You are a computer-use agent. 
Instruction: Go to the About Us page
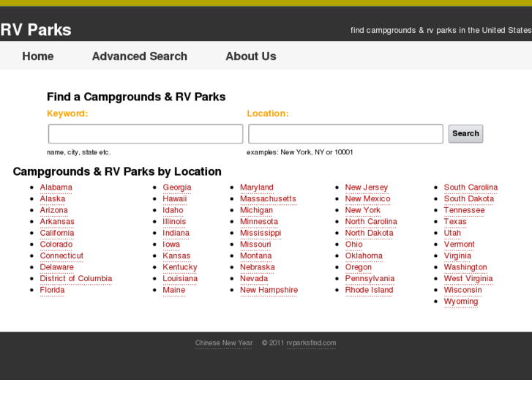coord(251,56)
